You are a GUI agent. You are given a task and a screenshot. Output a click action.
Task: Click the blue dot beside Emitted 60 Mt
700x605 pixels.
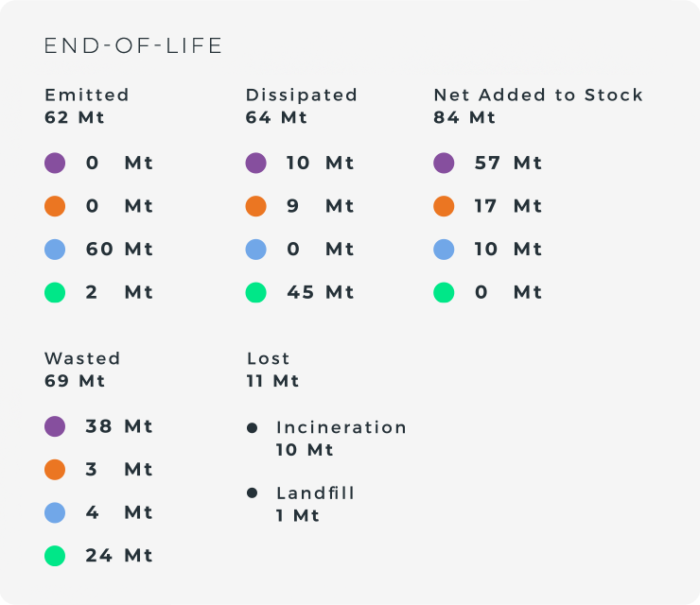click(55, 250)
